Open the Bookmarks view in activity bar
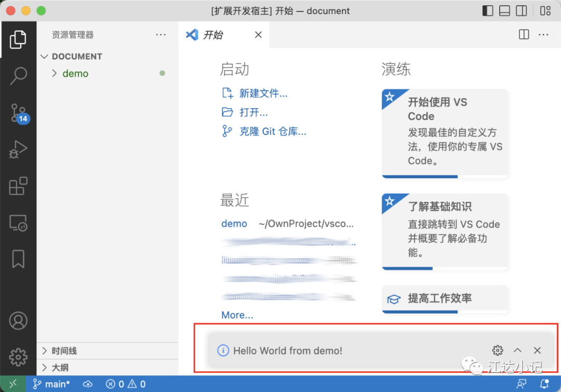 pos(18,259)
